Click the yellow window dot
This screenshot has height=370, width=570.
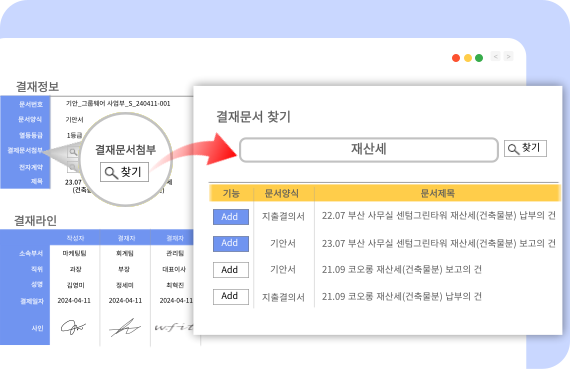[x=468, y=58]
